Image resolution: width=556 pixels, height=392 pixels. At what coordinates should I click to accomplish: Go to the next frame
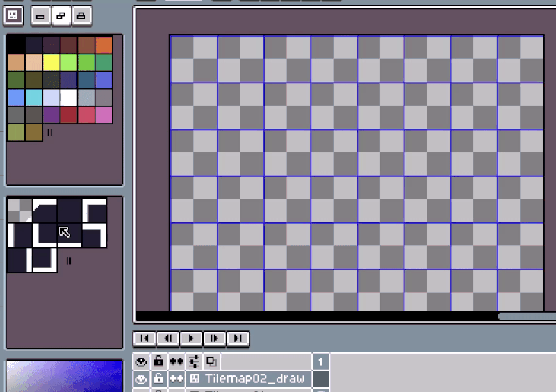[x=215, y=338]
